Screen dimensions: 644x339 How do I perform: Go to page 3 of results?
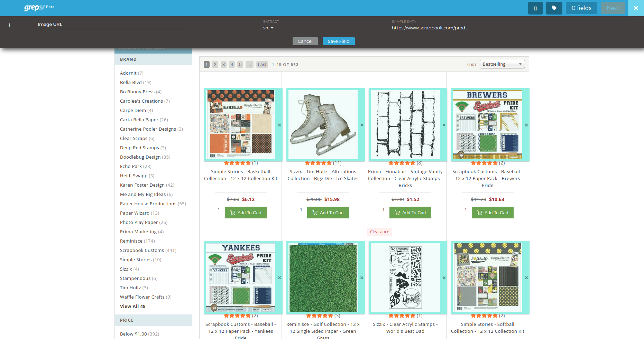(x=223, y=65)
